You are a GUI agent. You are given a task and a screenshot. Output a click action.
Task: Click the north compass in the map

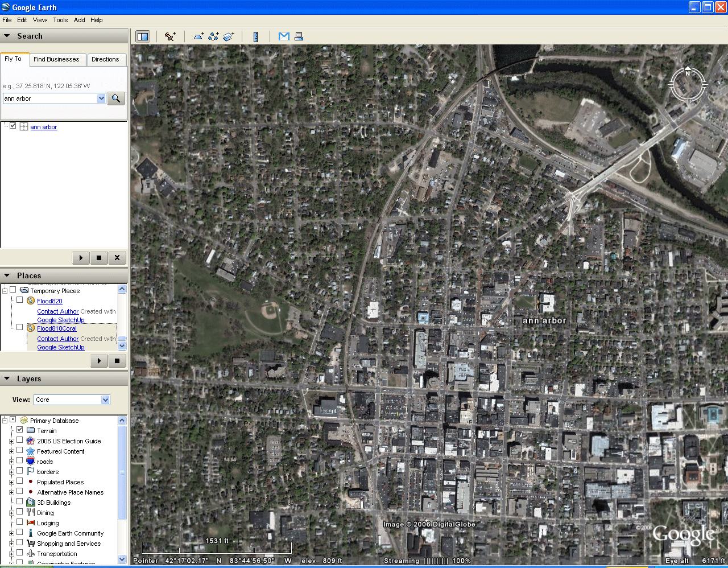pyautogui.click(x=688, y=85)
